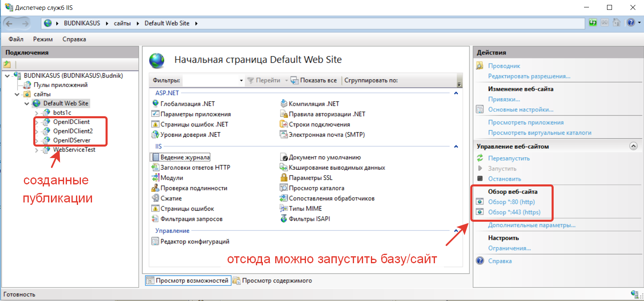The width and height of the screenshot is (644, 301).
Task: Click Обзор *:443 (https) link
Action: click(x=514, y=212)
